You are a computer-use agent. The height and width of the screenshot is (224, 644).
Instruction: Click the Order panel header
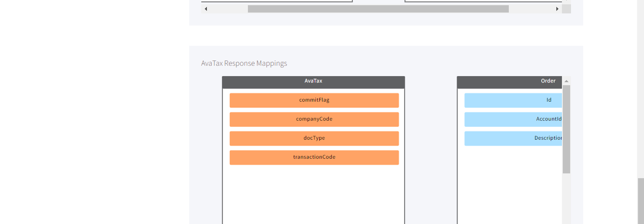tap(510, 82)
